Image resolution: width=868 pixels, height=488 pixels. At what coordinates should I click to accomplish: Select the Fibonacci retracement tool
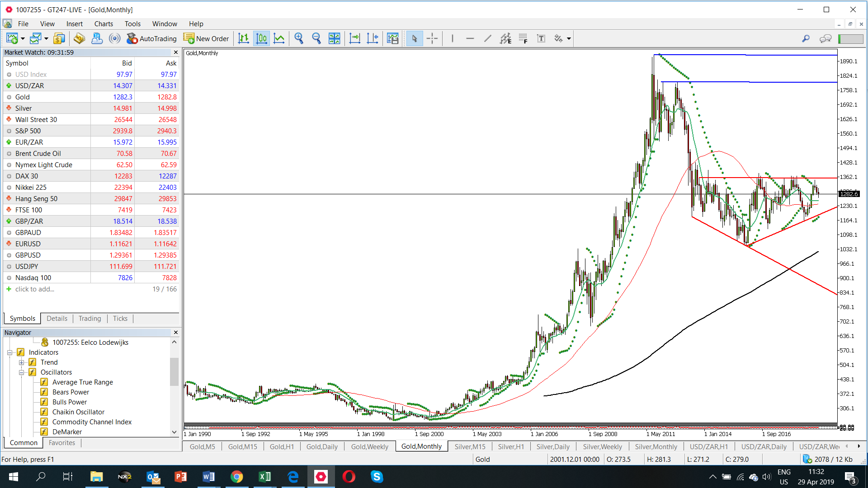[x=523, y=38]
